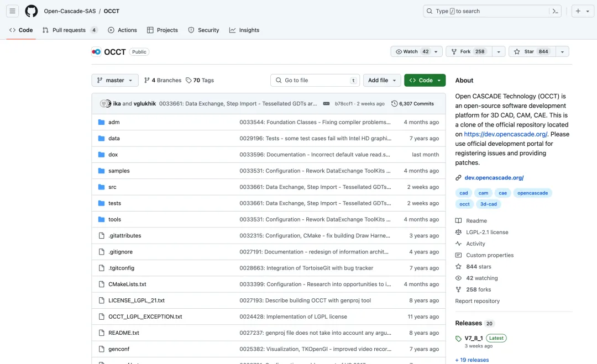View the 4 Branches link
The height and width of the screenshot is (364, 597).
[163, 80]
